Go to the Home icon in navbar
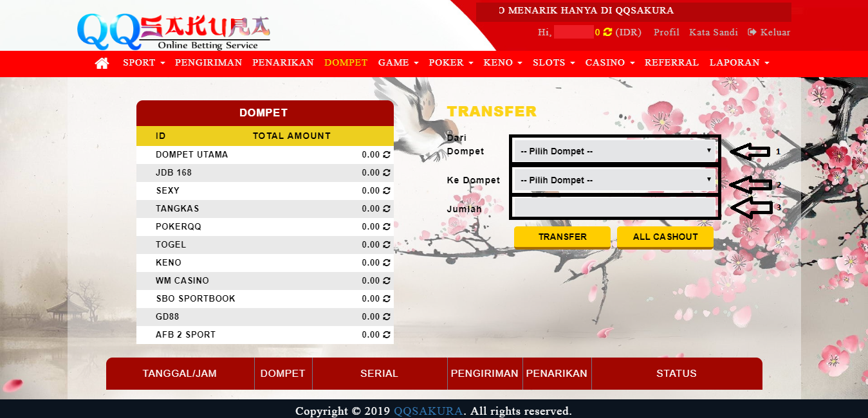The width and height of the screenshot is (868, 418). 102,63
